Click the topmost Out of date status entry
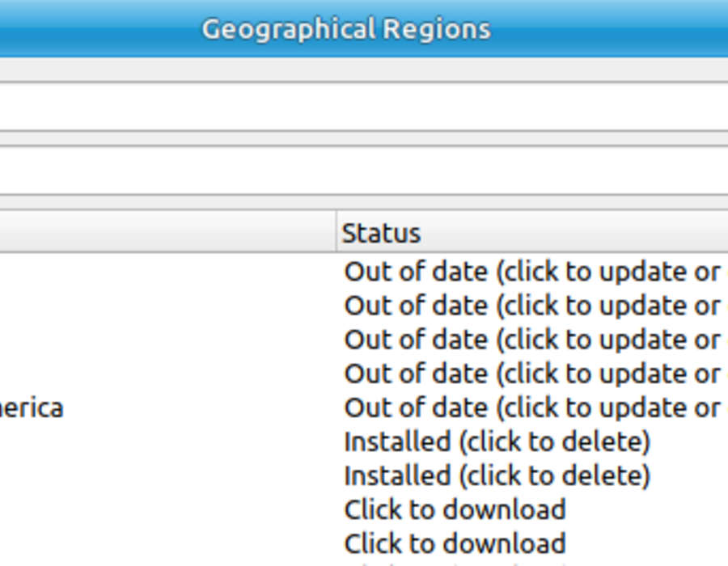The width and height of the screenshot is (728, 566). pos(535,272)
